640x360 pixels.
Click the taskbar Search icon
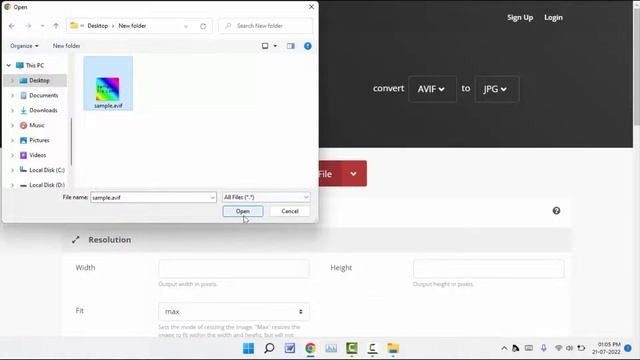coord(269,348)
